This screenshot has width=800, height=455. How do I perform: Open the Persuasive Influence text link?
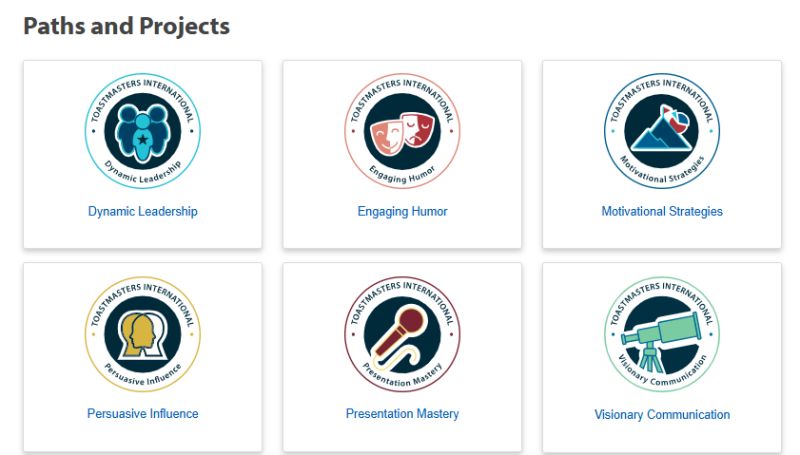coord(143,413)
